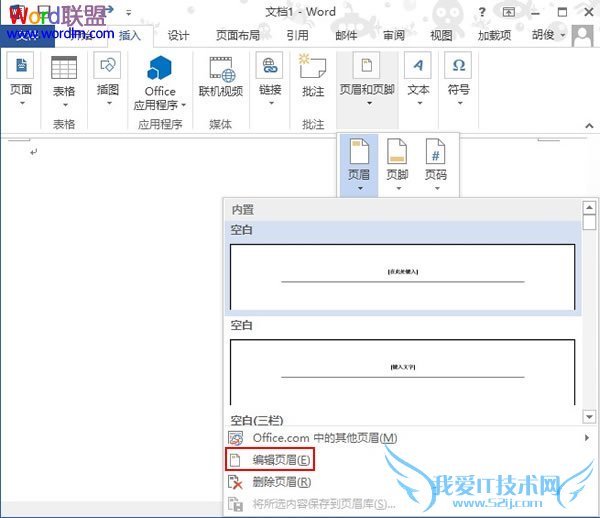This screenshot has height=518, width=600.
Task: Open the 文本 (Text) icon
Action: pos(418,65)
